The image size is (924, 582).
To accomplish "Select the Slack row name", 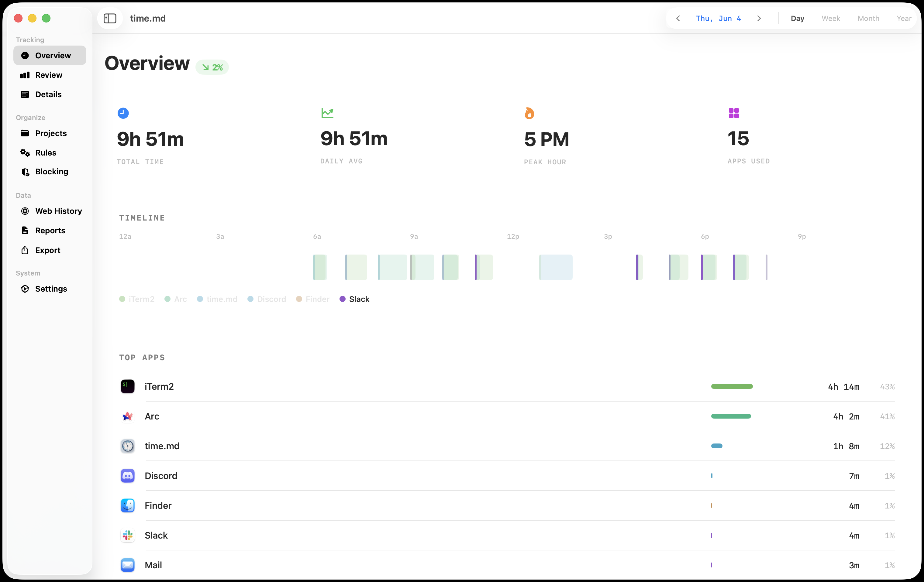I will pos(156,536).
